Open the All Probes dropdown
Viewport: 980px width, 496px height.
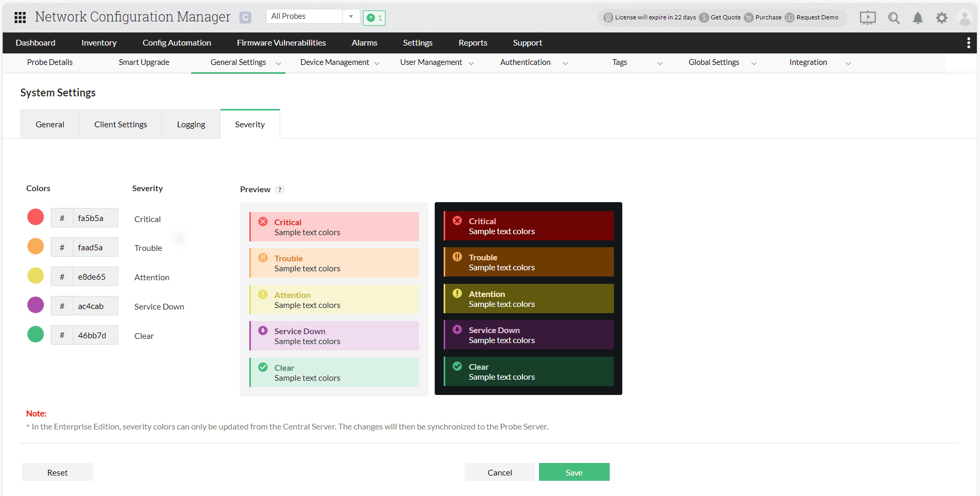point(351,16)
